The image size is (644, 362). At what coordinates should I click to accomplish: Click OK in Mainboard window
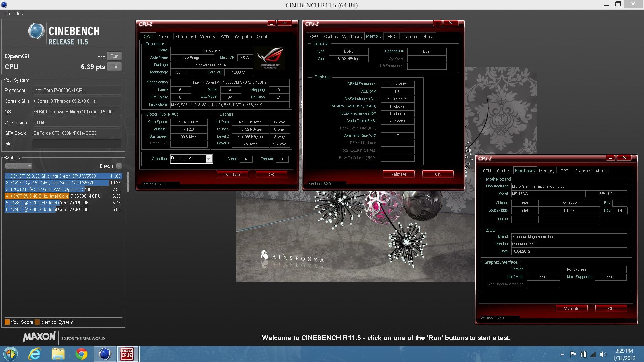click(611, 308)
